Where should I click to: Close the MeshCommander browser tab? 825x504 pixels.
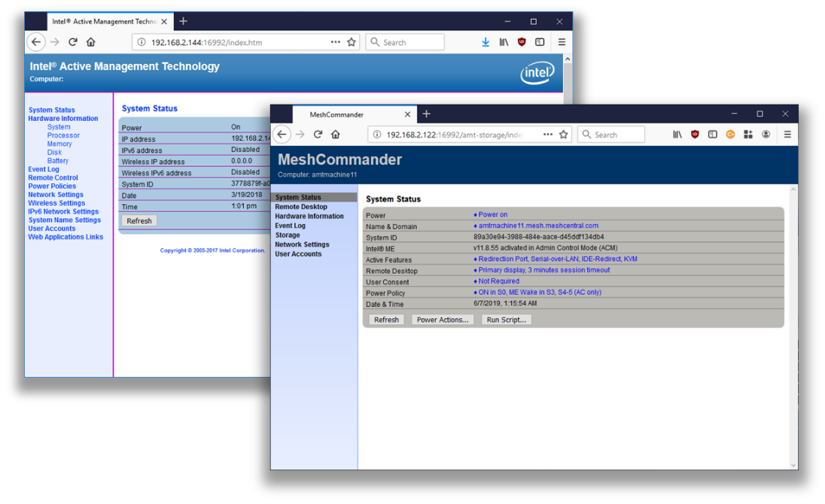pos(407,114)
